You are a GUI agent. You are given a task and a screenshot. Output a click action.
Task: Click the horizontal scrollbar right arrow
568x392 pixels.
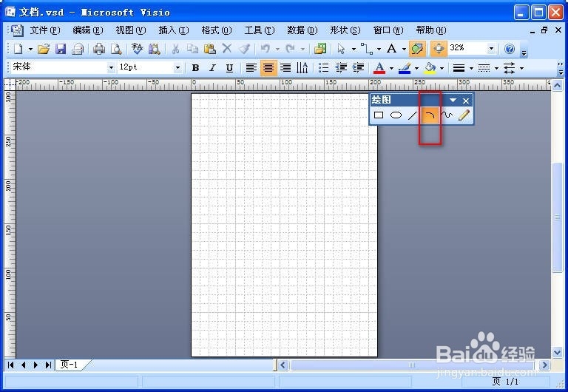[544, 365]
